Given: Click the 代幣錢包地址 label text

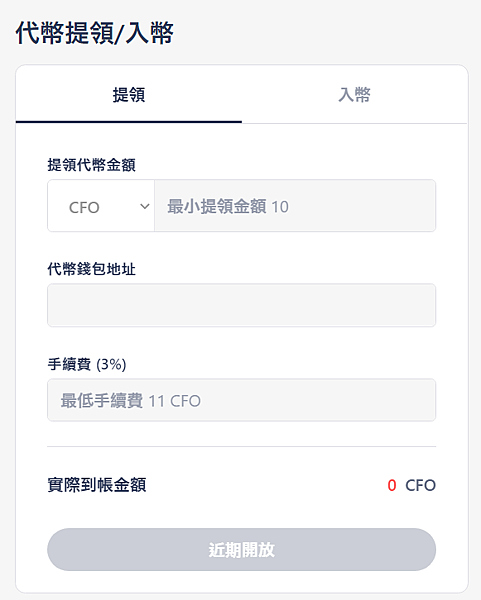Looking at the screenshot, I should pyautogui.click(x=91, y=269).
